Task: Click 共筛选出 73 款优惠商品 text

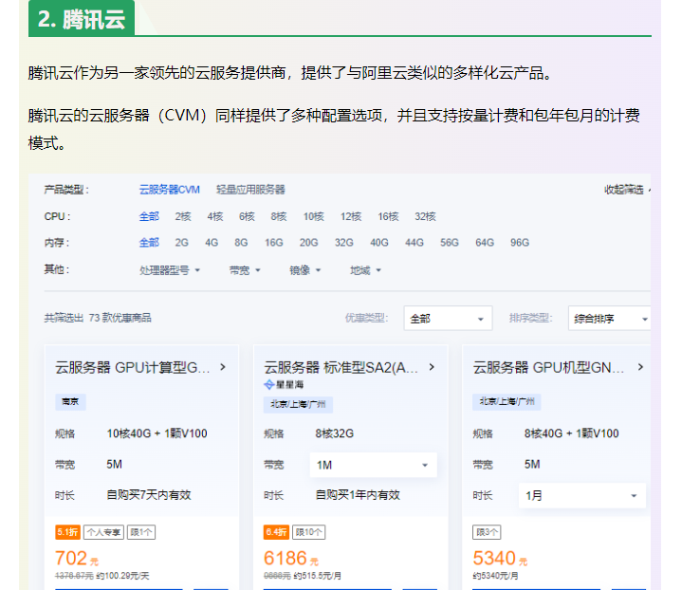Action: point(98,318)
